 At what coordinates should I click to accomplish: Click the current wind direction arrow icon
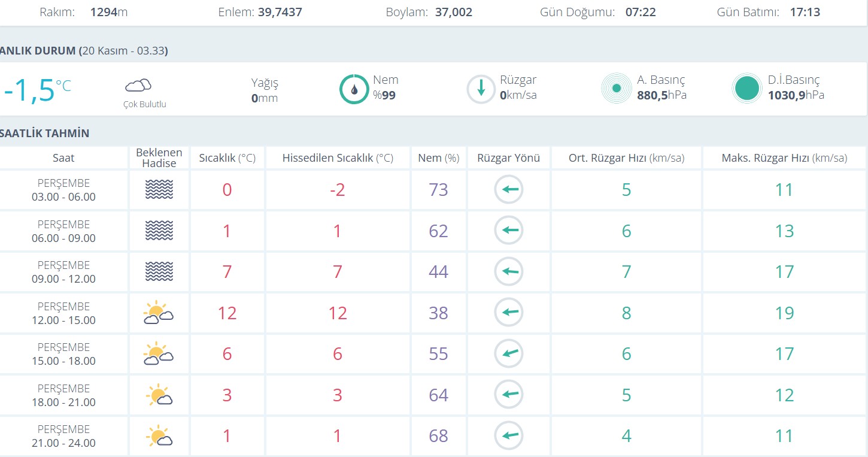click(x=481, y=89)
